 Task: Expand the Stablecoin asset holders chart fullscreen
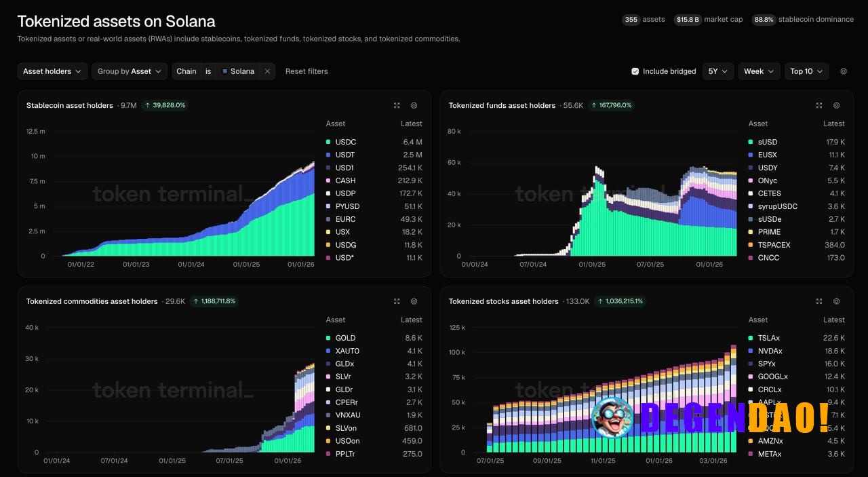[x=397, y=105]
